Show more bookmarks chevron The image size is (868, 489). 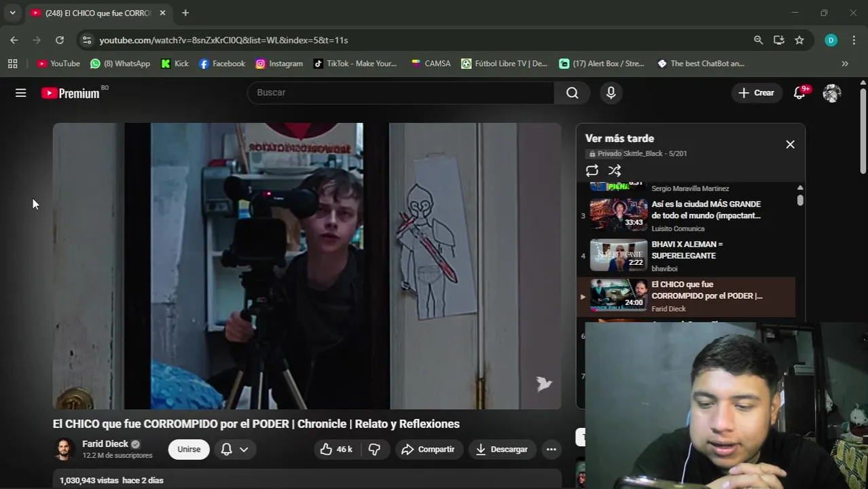(x=845, y=63)
